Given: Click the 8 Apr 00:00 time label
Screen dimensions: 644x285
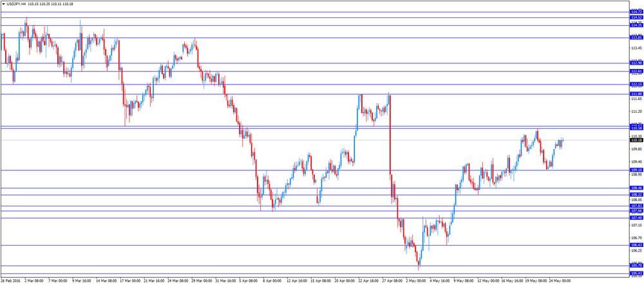Looking at the screenshot, I should tap(274, 281).
